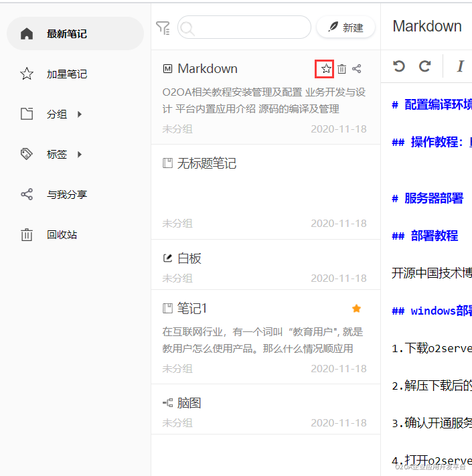Click the folder icon beside 分组
The width and height of the screenshot is (472, 476).
coord(27,114)
